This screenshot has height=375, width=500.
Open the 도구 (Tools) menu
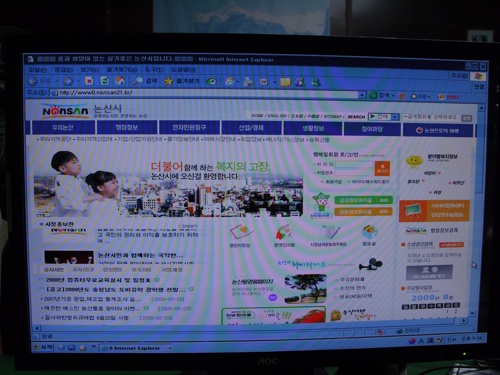154,70
